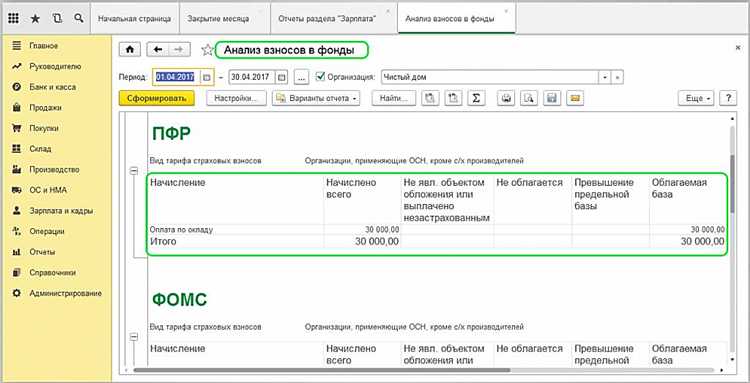Collapse ПФР group minus expander
The image size is (750, 383).
click(134, 171)
